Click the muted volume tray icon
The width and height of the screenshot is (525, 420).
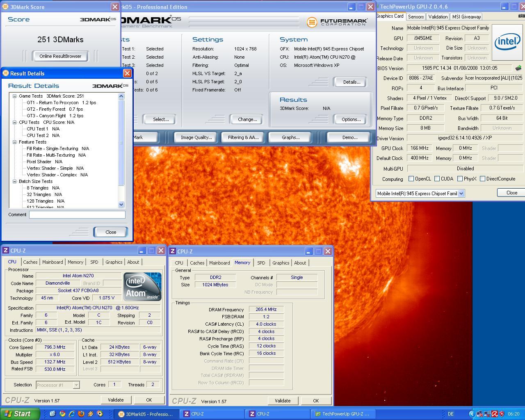(x=487, y=414)
